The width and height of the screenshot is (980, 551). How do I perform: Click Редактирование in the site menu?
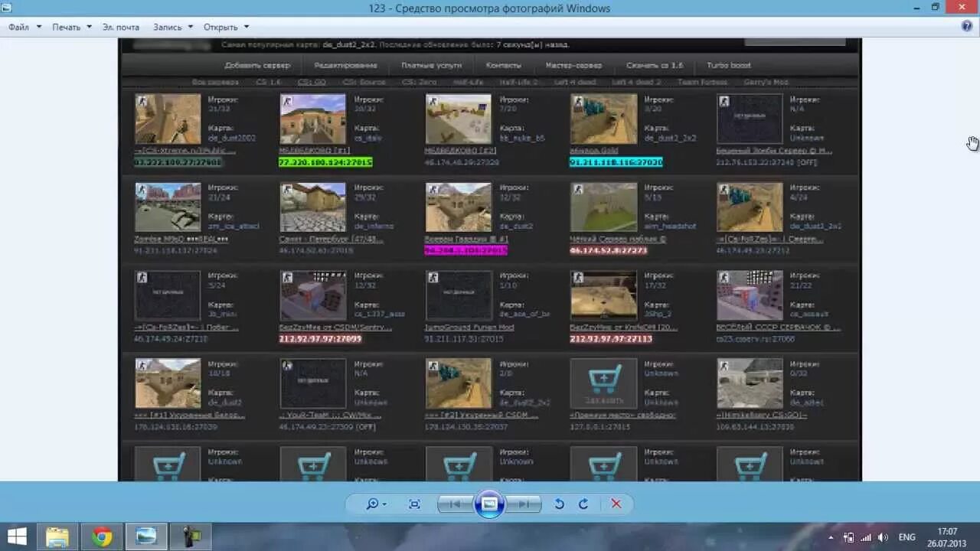(345, 66)
